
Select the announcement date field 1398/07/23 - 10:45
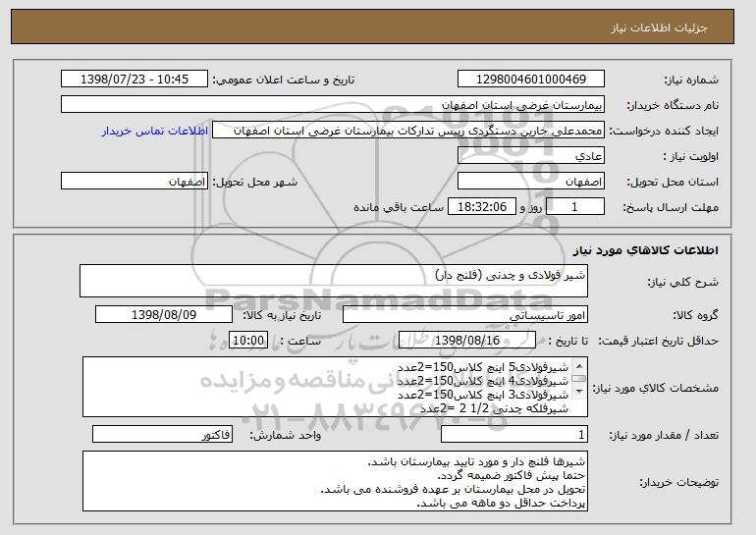click(x=135, y=80)
